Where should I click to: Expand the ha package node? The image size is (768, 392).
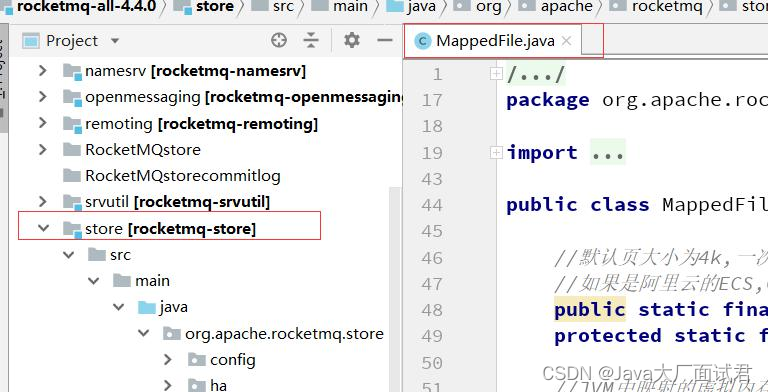[168, 386]
